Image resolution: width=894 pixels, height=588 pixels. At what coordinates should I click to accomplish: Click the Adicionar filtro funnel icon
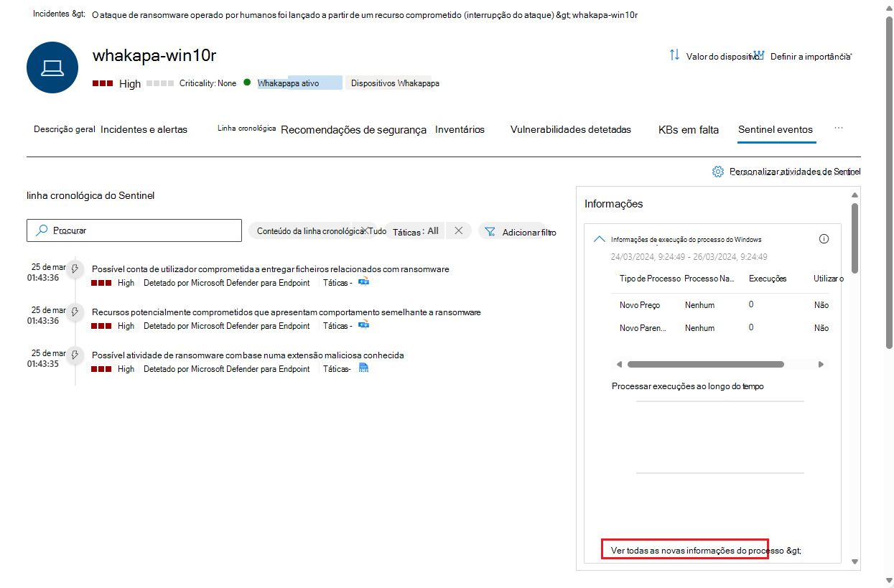[490, 231]
